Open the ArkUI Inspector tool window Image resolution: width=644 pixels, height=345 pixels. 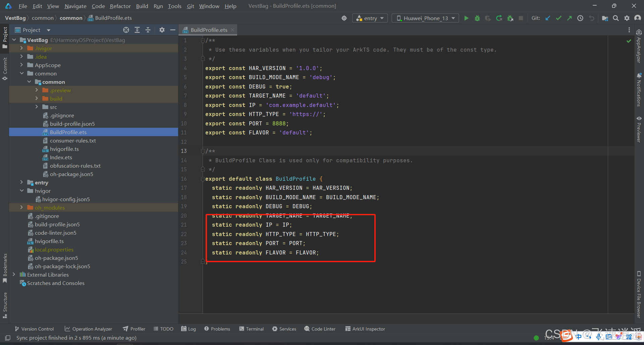(x=365, y=329)
